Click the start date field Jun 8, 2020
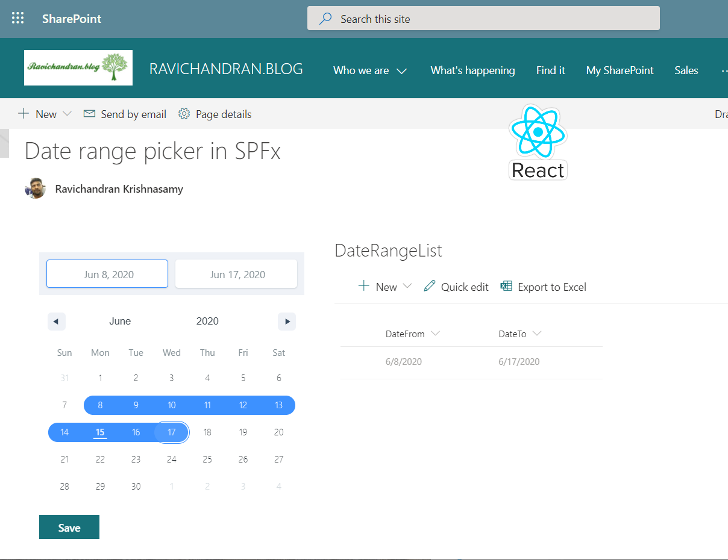The width and height of the screenshot is (728, 560). pos(107,275)
